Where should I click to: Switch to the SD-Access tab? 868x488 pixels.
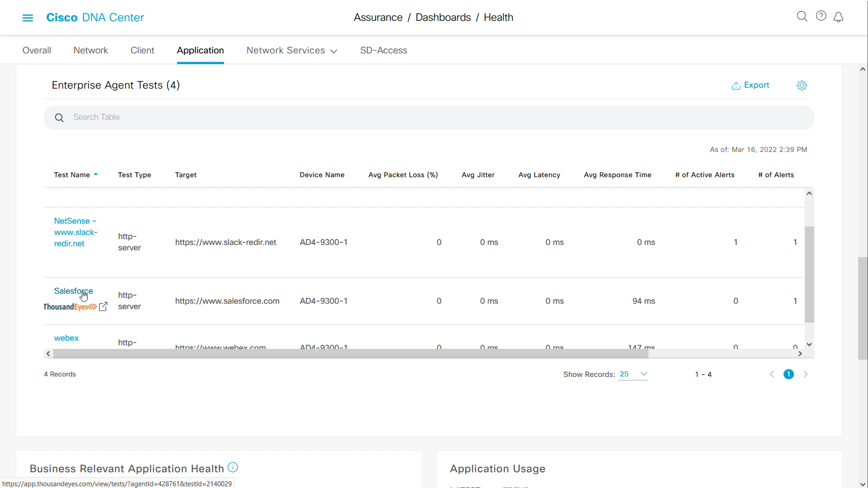coord(383,50)
